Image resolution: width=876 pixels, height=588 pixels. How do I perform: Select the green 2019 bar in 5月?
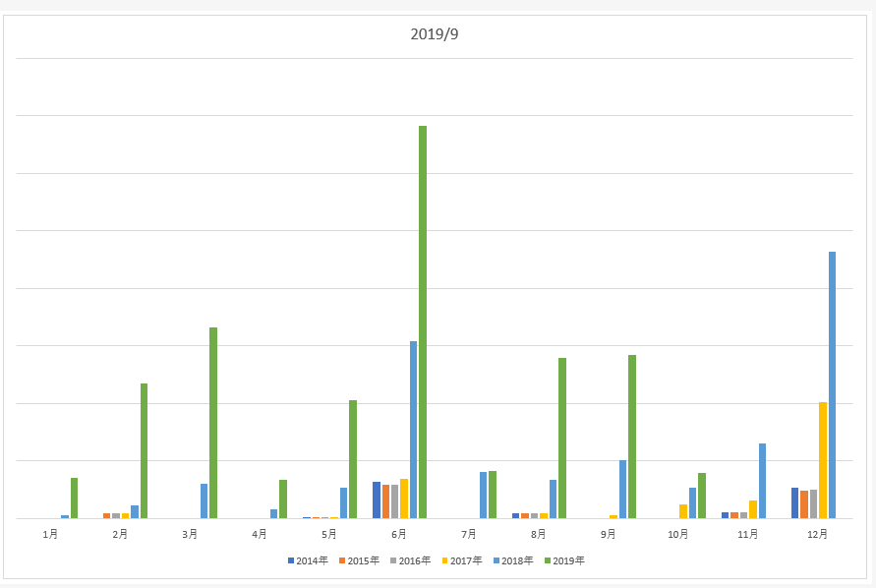353,459
